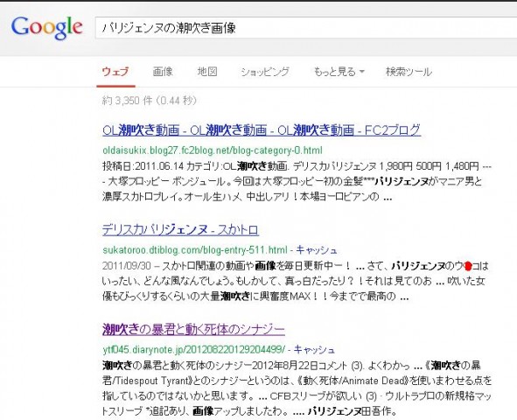Select the ウェブ tab
The width and height of the screenshot is (517, 420).
(115, 72)
